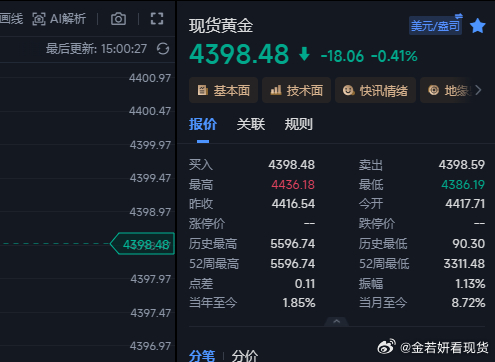Collapse the quote details panel arrow
The height and width of the screenshot is (362, 495).
tap(337, 322)
